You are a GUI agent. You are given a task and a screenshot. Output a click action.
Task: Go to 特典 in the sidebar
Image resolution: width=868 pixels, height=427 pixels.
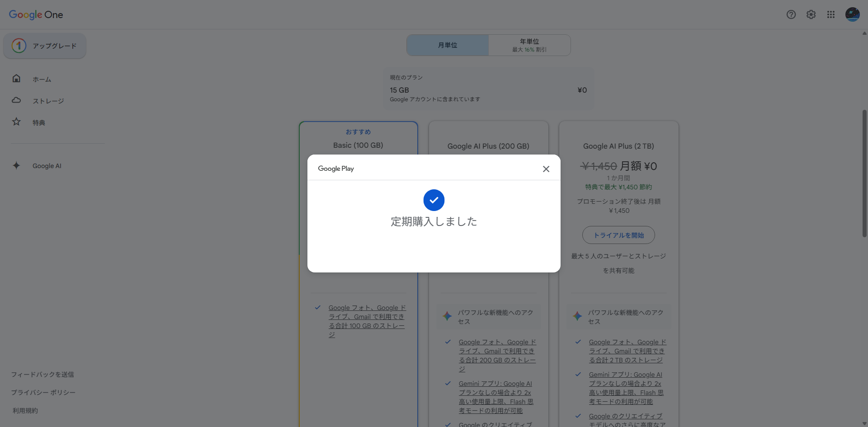pyautogui.click(x=39, y=123)
